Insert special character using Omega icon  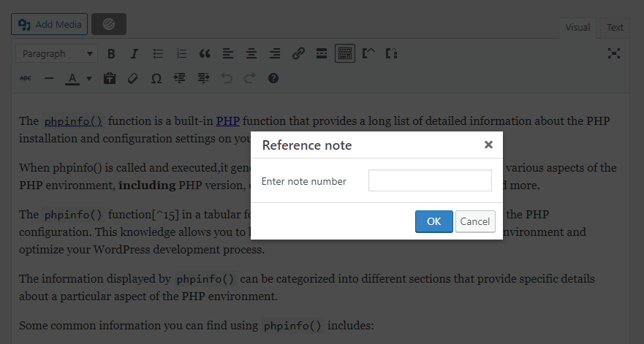tap(156, 78)
